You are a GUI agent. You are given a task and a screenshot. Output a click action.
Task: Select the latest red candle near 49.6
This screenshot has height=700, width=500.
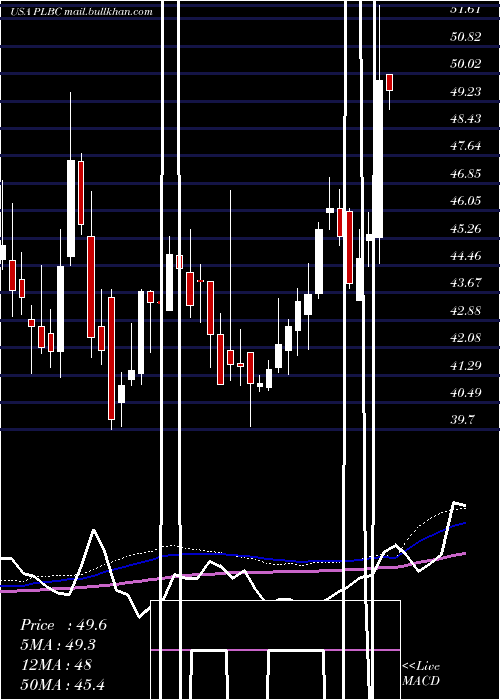[x=389, y=83]
